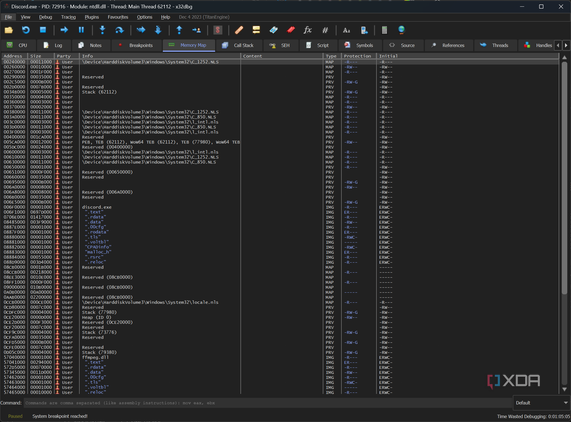The image size is (571, 422).
Task: Select the ffmpeg.dll memory row
Action: 280,357
